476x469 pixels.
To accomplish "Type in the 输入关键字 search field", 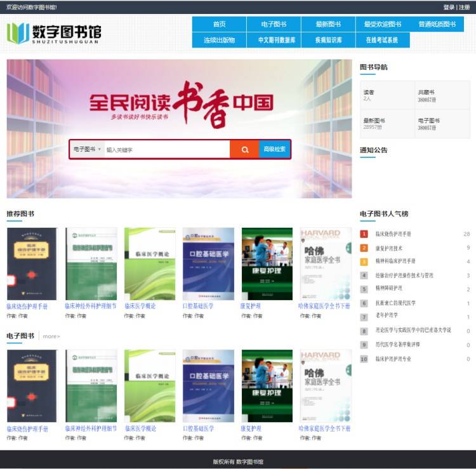I will coord(165,149).
